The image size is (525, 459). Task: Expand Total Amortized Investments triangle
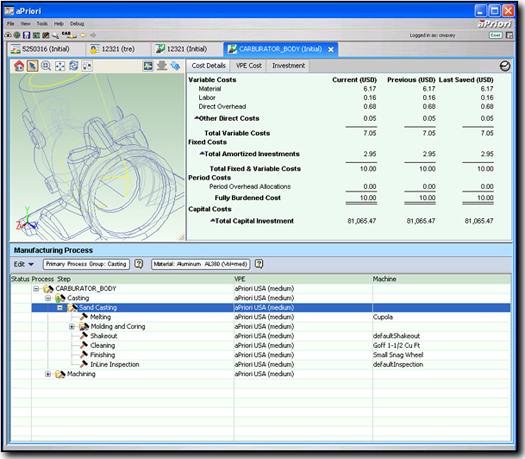tap(202, 153)
